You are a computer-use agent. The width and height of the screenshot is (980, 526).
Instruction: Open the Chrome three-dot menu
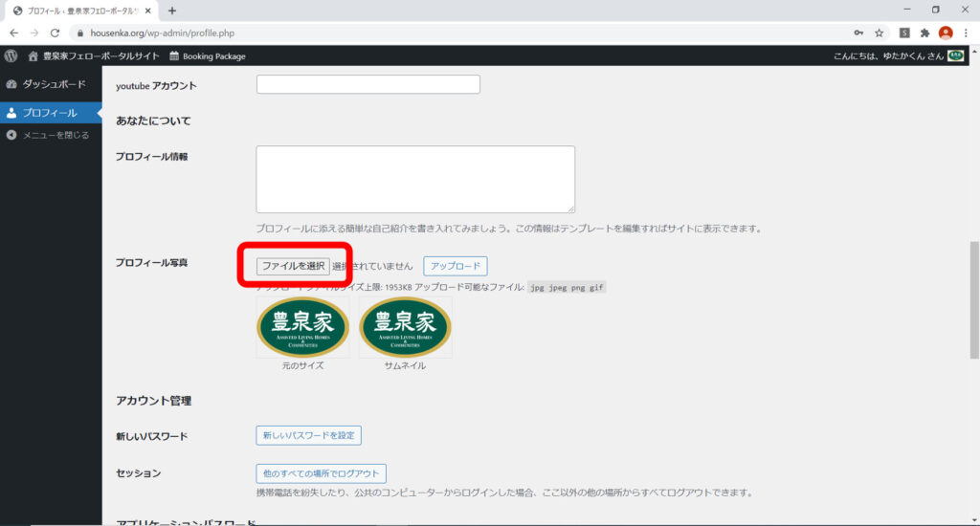967,33
